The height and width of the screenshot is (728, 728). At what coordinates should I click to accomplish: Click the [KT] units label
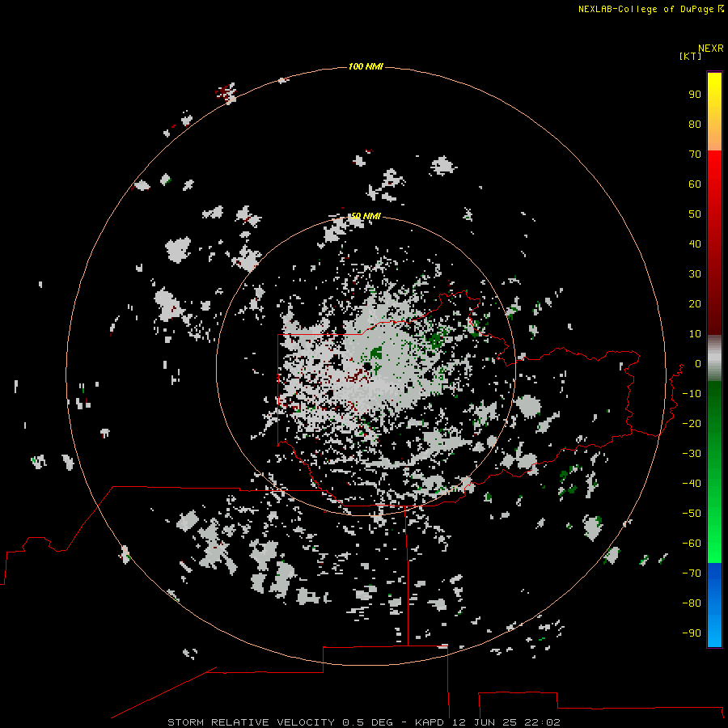click(x=691, y=56)
